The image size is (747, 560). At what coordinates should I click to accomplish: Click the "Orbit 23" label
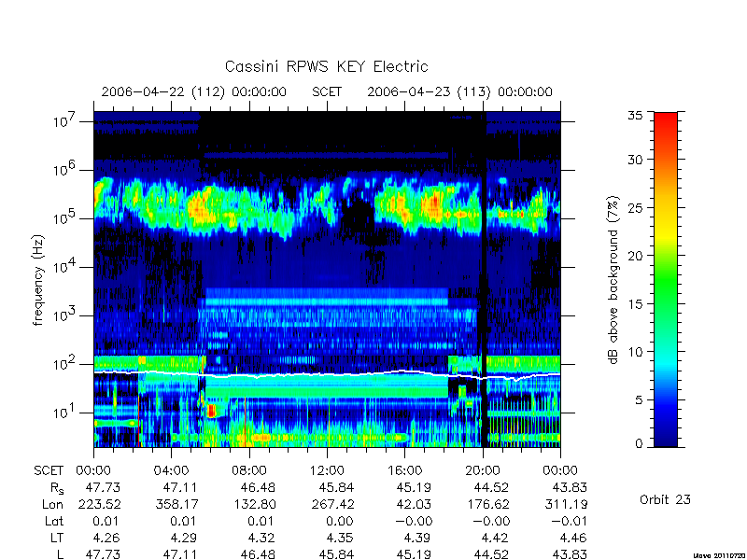tap(665, 499)
